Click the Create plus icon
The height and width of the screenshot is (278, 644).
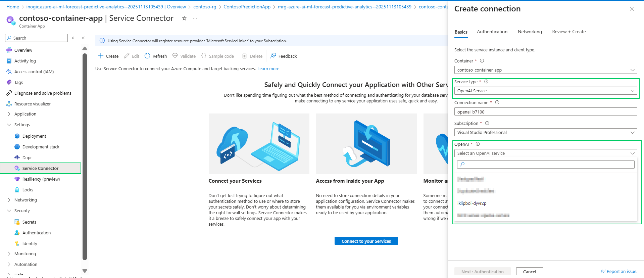coord(100,56)
